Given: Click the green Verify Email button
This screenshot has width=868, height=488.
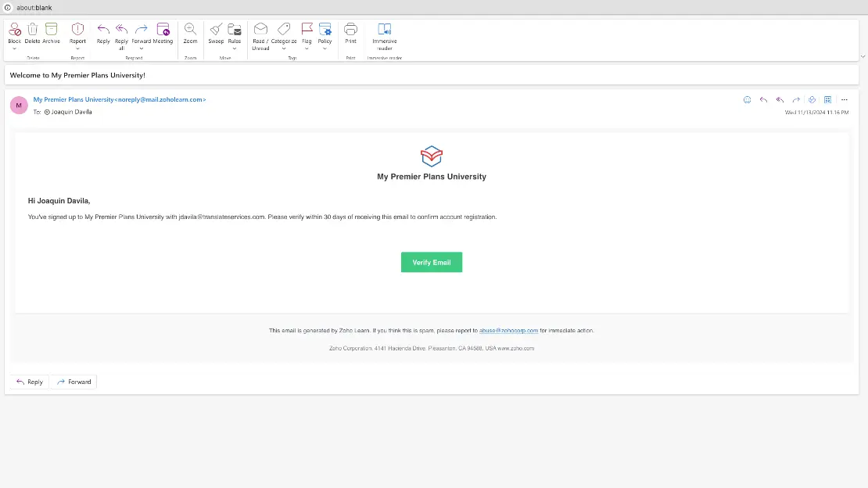Looking at the screenshot, I should click(x=431, y=262).
